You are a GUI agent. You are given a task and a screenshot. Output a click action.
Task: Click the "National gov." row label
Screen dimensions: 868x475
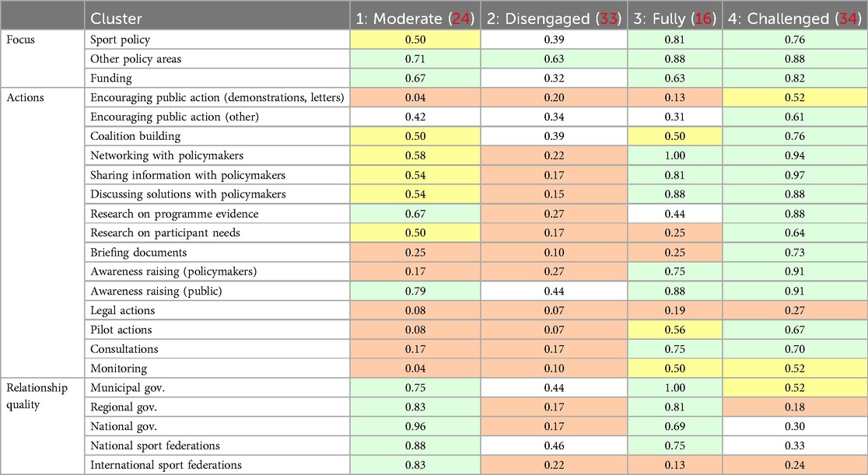point(124,427)
